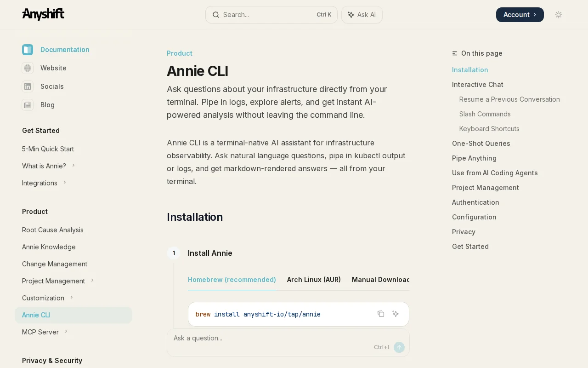
Task: Open 5-Min Quick Start page
Action: [x=48, y=149]
